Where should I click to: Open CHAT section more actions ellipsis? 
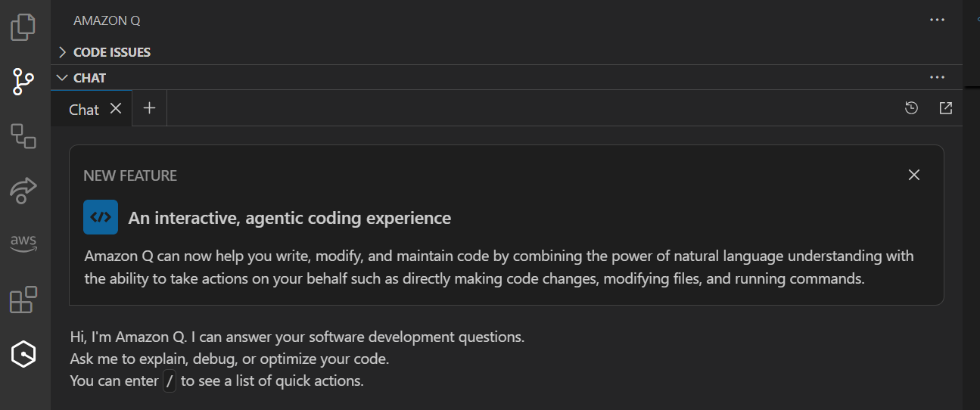[937, 77]
